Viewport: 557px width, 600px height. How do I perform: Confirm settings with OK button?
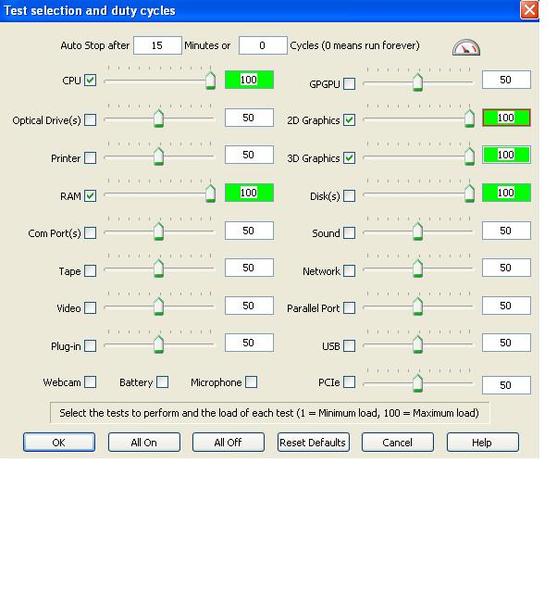point(59,442)
